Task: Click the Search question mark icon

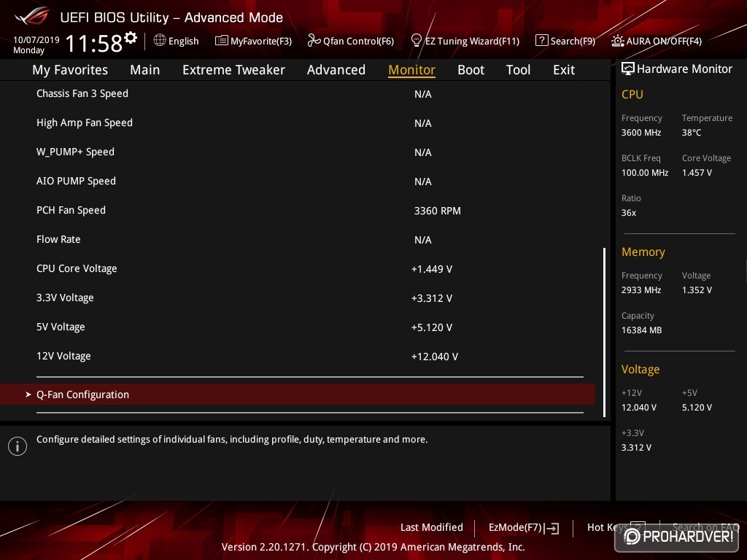Action: [x=542, y=41]
